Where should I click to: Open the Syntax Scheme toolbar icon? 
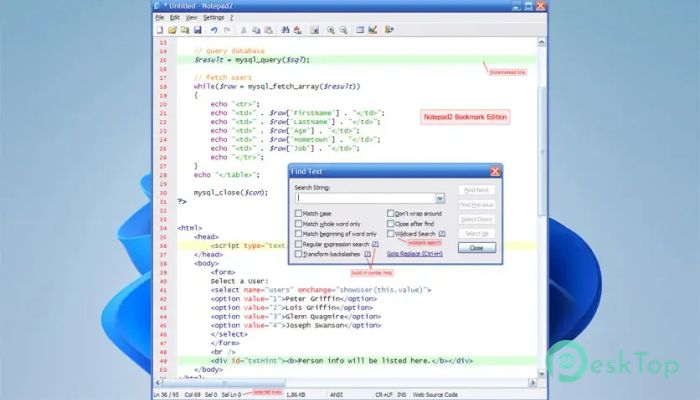click(360, 30)
